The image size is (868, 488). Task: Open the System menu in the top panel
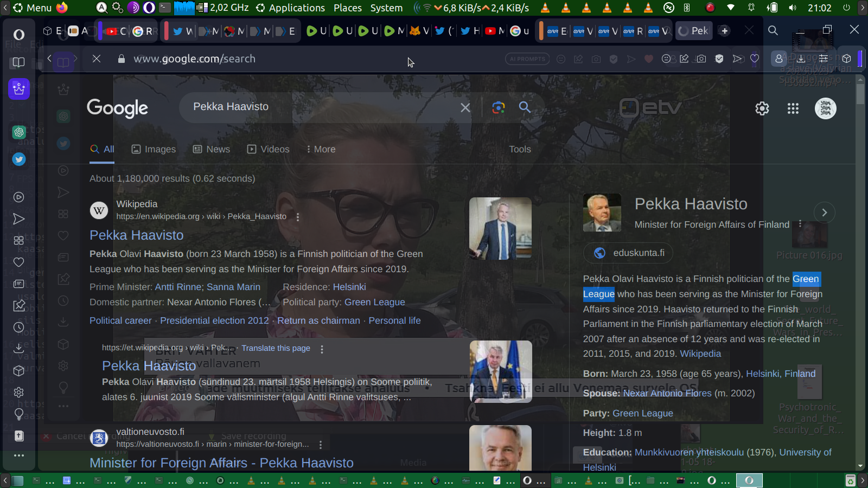(x=386, y=8)
